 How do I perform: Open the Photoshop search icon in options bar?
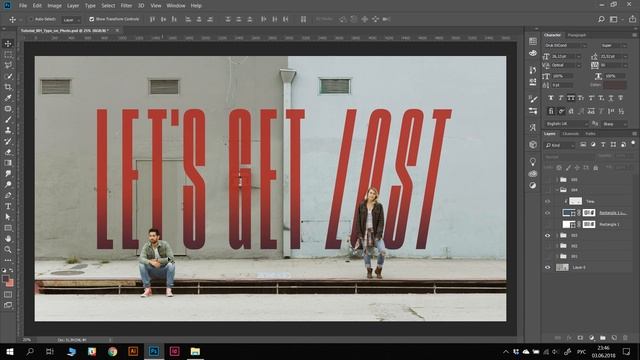coord(601,19)
